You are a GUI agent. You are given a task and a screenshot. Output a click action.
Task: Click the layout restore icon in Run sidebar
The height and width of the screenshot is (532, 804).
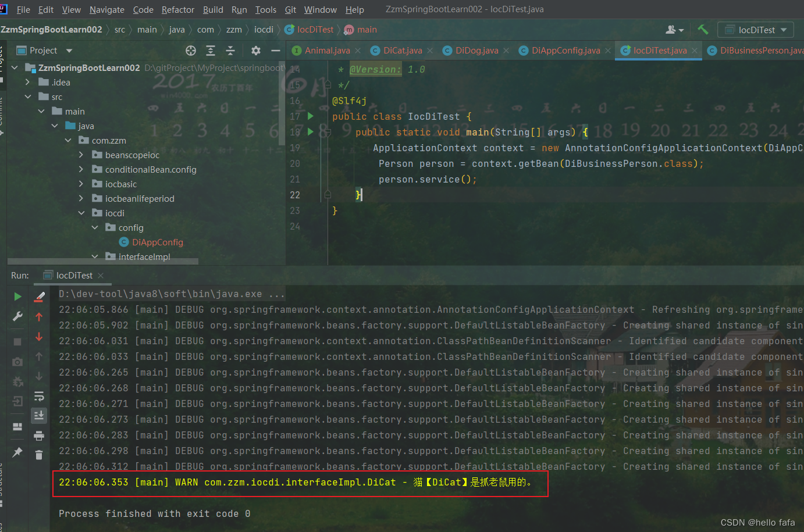[17, 426]
